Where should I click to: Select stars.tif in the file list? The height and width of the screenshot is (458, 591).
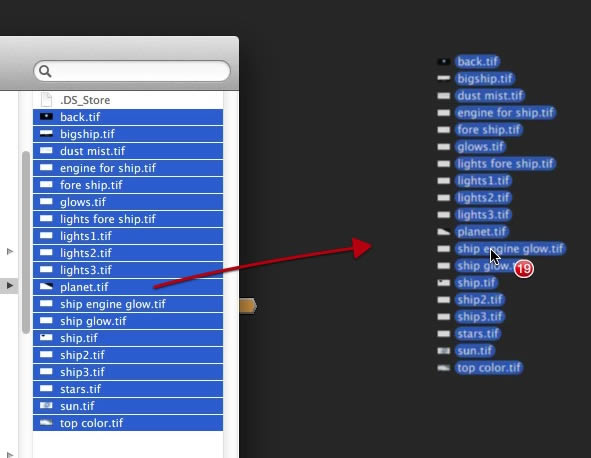(128, 389)
